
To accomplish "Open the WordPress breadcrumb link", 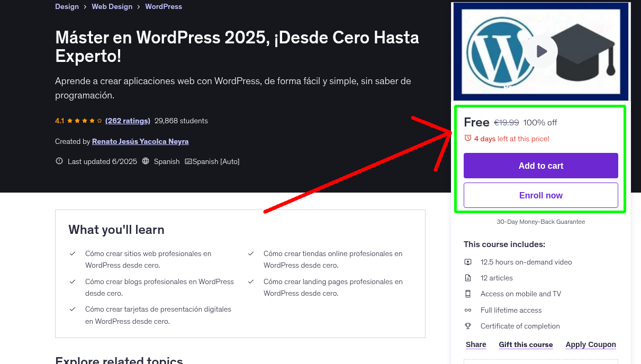I will 164,6.
